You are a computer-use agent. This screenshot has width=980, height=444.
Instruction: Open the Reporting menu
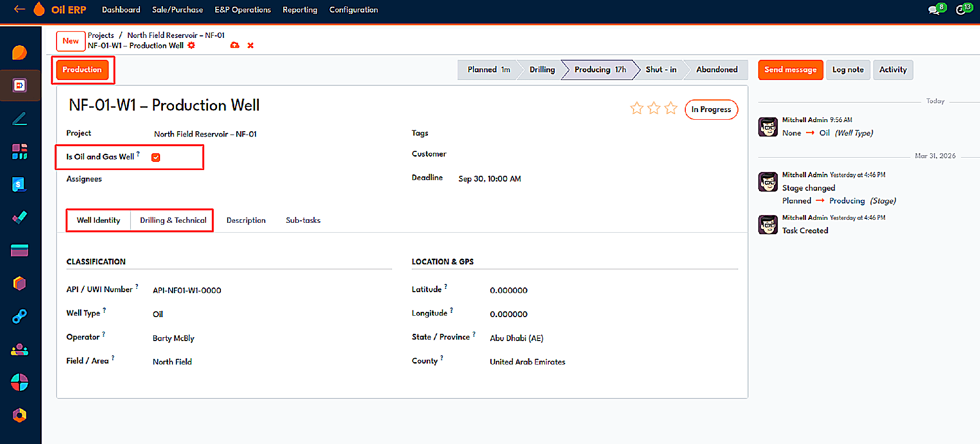tap(300, 10)
